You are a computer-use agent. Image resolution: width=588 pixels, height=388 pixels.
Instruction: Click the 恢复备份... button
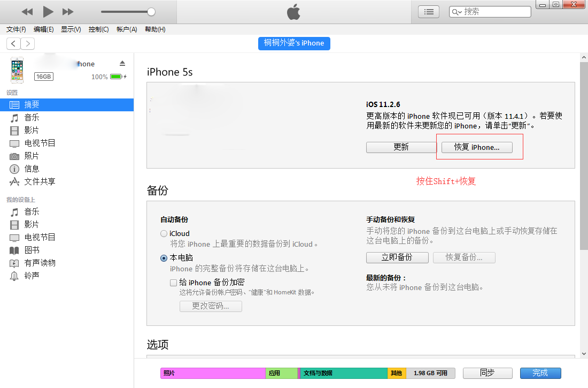tap(464, 257)
